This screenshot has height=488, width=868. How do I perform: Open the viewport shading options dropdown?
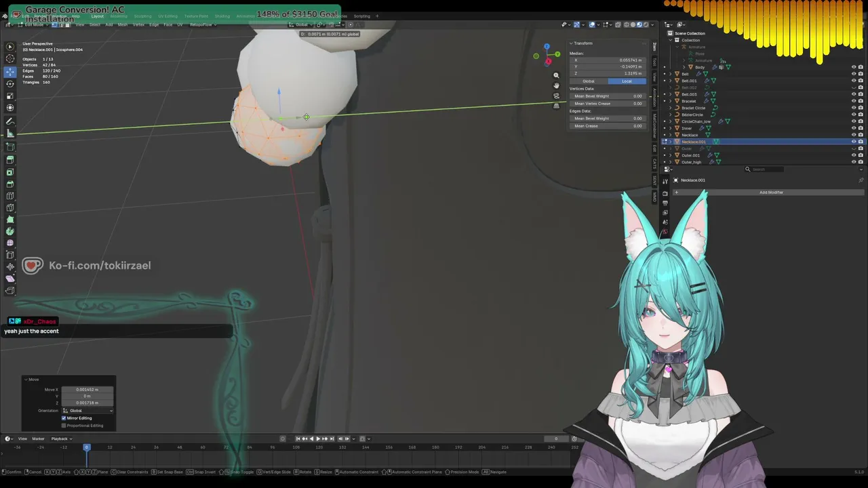click(654, 24)
